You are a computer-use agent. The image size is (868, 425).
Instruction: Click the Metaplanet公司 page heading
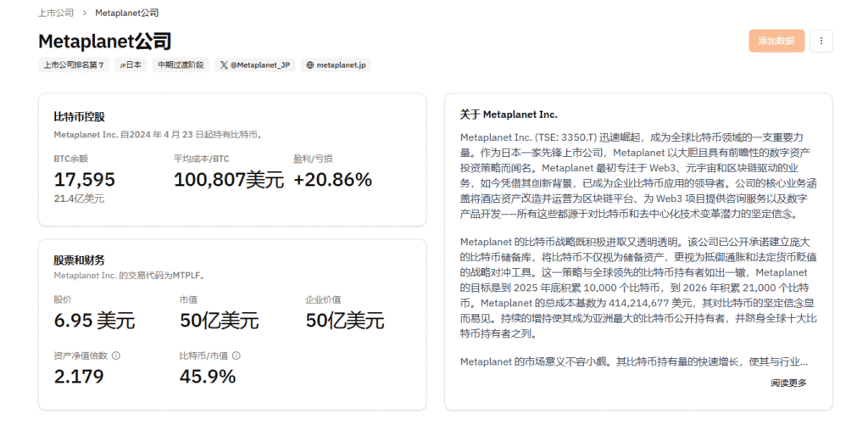(104, 42)
